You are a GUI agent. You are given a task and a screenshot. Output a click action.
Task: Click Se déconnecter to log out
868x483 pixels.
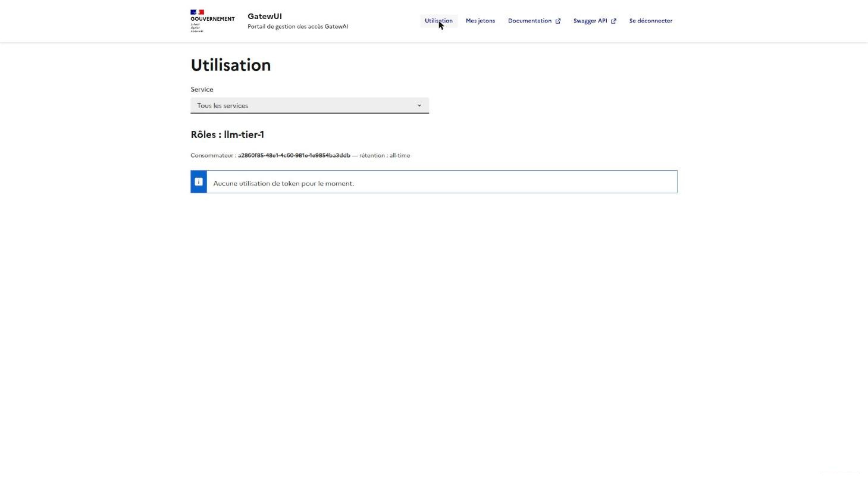(x=650, y=21)
